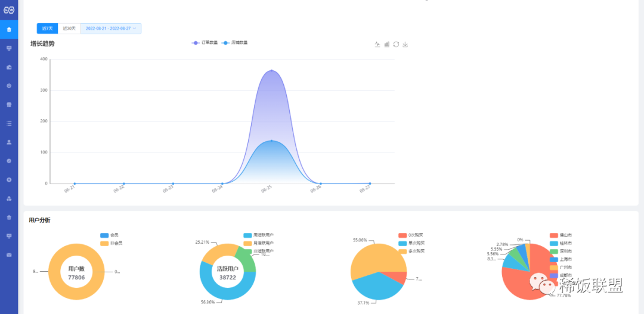Open the 2022-08-21 - 2022-08-27 date range picker
This screenshot has width=644, height=314.
[x=111, y=29]
